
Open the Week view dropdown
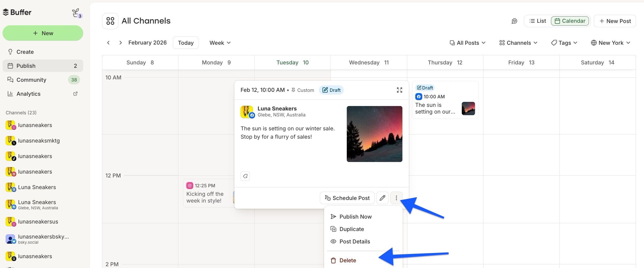coord(220,43)
